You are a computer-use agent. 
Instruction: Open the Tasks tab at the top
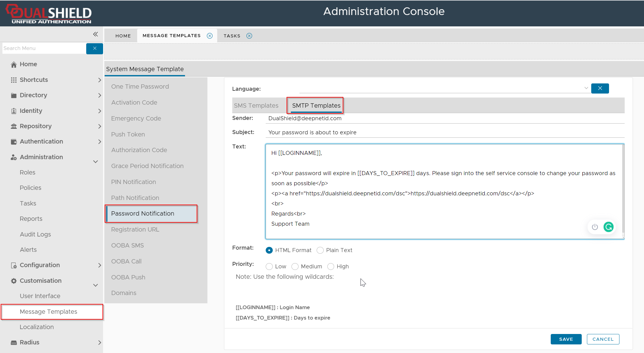pos(232,36)
